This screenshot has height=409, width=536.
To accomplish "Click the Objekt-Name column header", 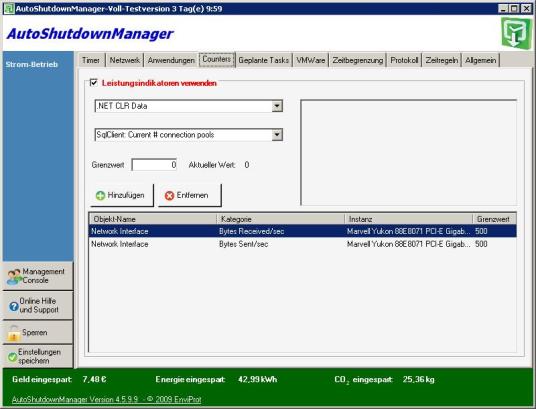I will (153, 219).
